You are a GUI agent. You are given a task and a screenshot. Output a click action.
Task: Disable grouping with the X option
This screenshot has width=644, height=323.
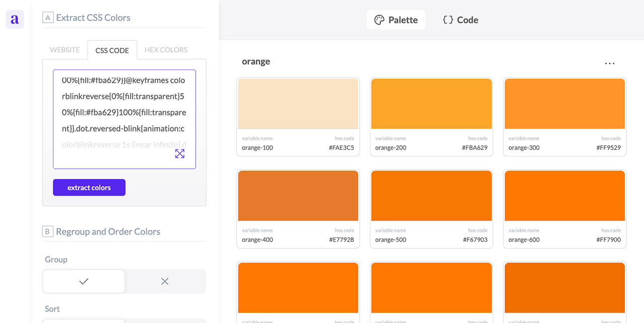[165, 281]
